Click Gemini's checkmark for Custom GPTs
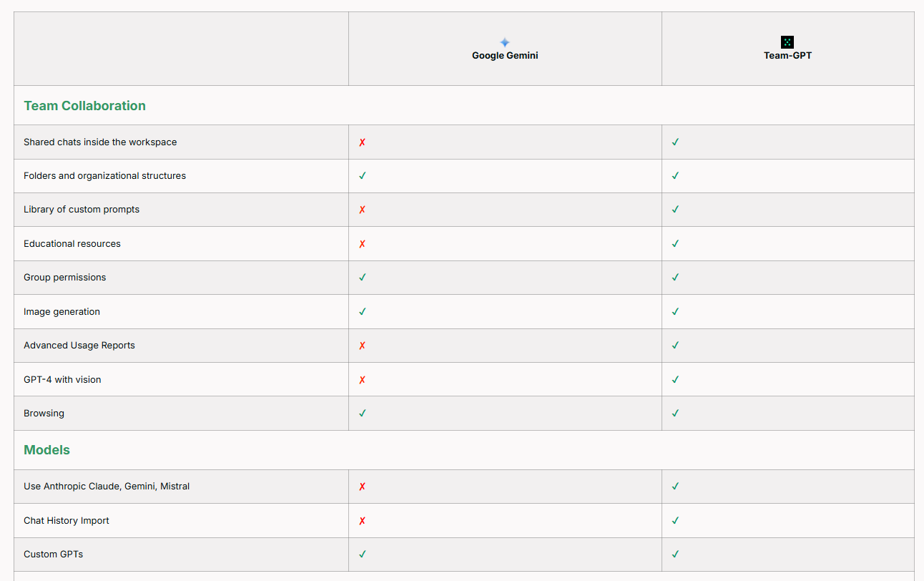Screen dimensions: 924x581 coord(363,554)
